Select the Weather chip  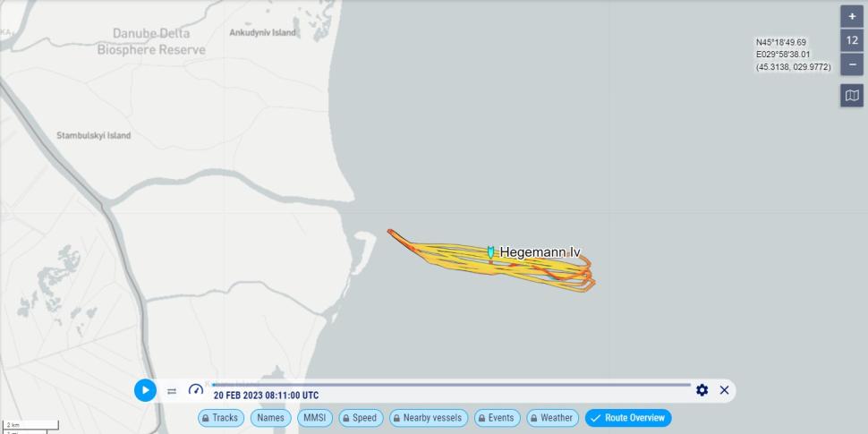552,418
